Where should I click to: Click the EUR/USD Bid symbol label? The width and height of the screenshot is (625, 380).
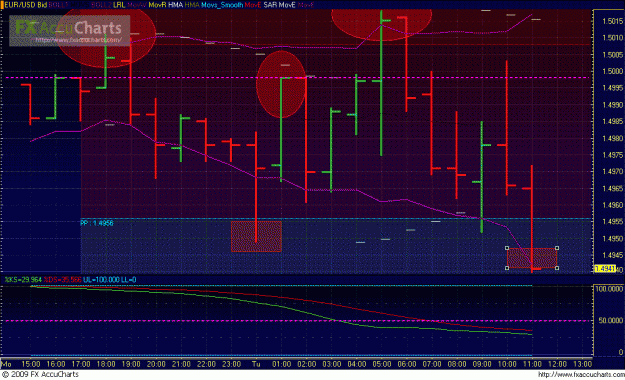point(26,5)
